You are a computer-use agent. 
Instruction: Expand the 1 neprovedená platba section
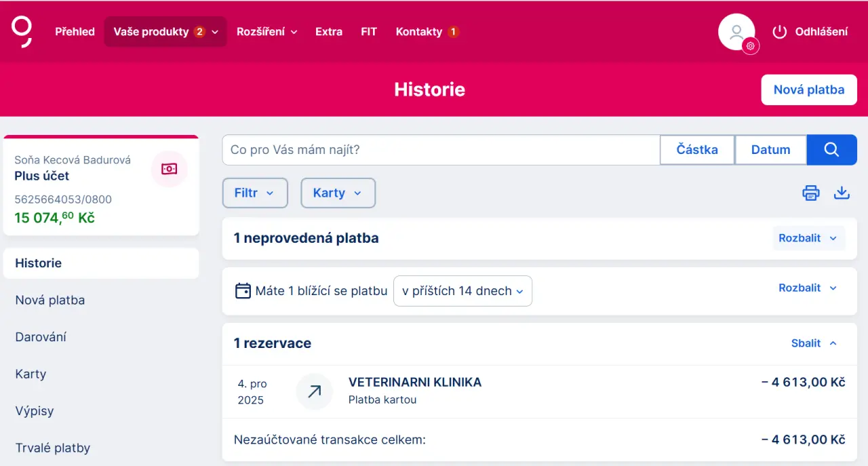(x=808, y=238)
